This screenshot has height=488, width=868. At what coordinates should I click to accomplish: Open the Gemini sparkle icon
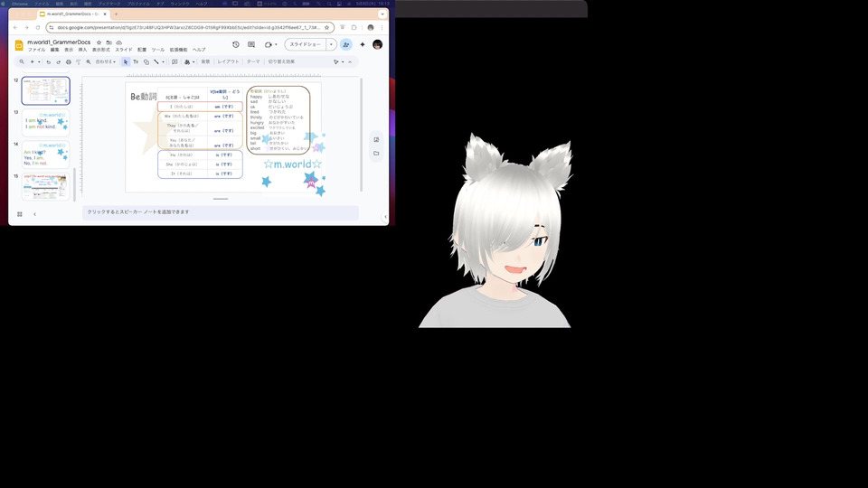(x=363, y=44)
